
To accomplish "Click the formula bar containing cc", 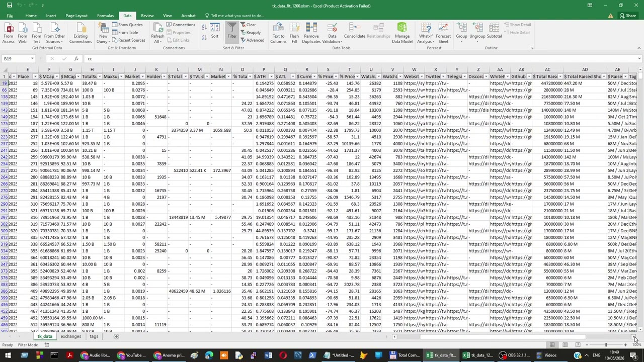I will (x=360, y=59).
